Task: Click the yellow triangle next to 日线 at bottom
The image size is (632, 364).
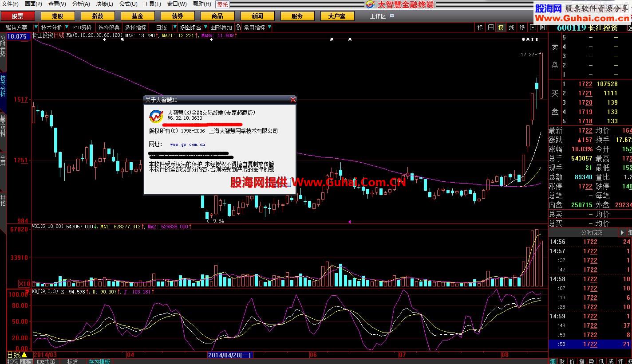Action: (x=24, y=355)
